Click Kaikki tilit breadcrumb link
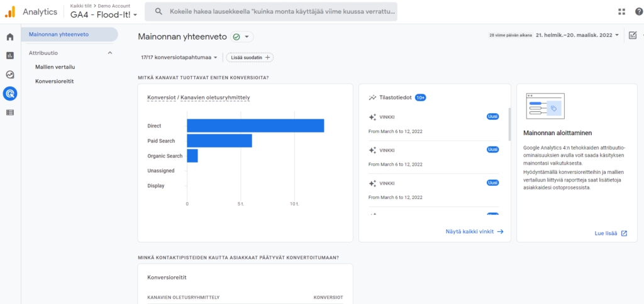The height and width of the screenshot is (304, 644). (82, 6)
